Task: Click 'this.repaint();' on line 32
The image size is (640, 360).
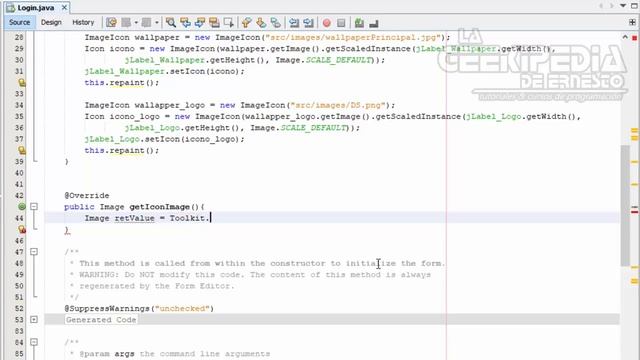Action: [122, 82]
